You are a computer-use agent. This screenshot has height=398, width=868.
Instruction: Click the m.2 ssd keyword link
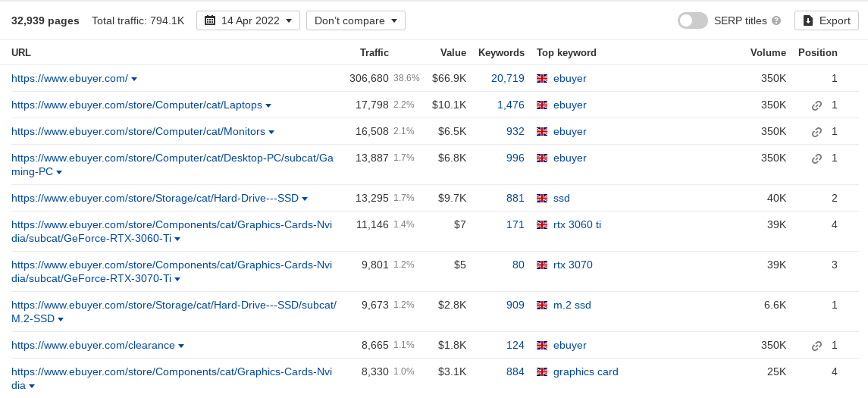572,305
